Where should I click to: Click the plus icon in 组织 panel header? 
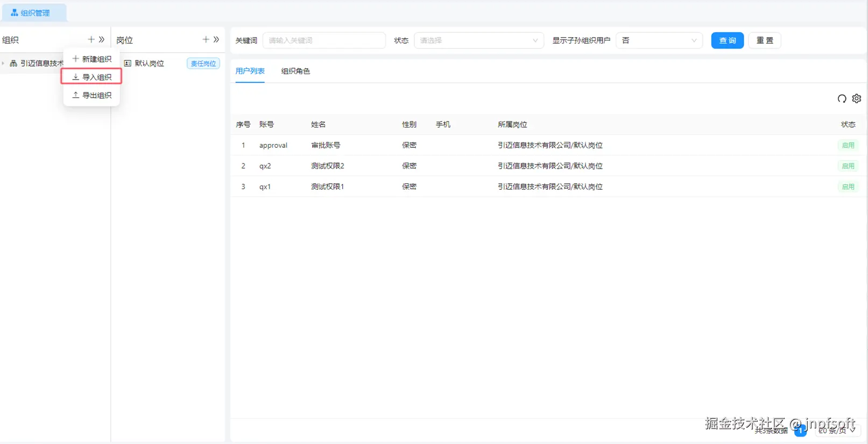tap(91, 40)
